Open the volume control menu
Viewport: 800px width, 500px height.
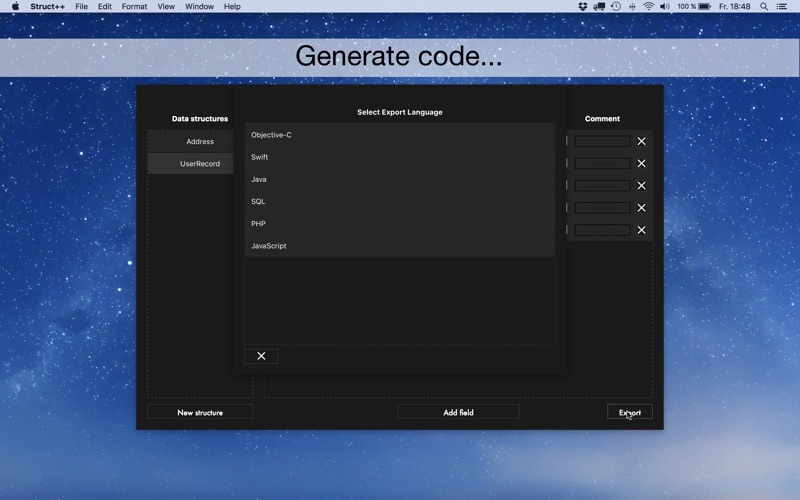tap(665, 7)
